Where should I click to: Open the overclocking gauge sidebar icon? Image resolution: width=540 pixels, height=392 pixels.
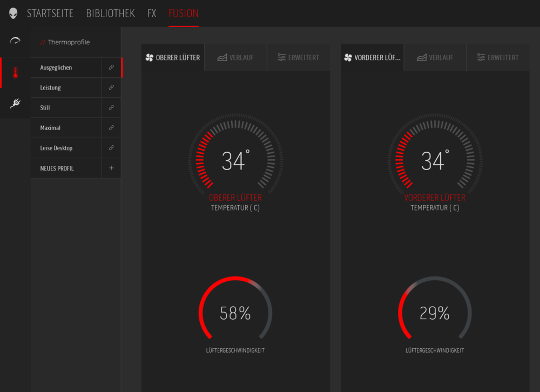click(15, 41)
